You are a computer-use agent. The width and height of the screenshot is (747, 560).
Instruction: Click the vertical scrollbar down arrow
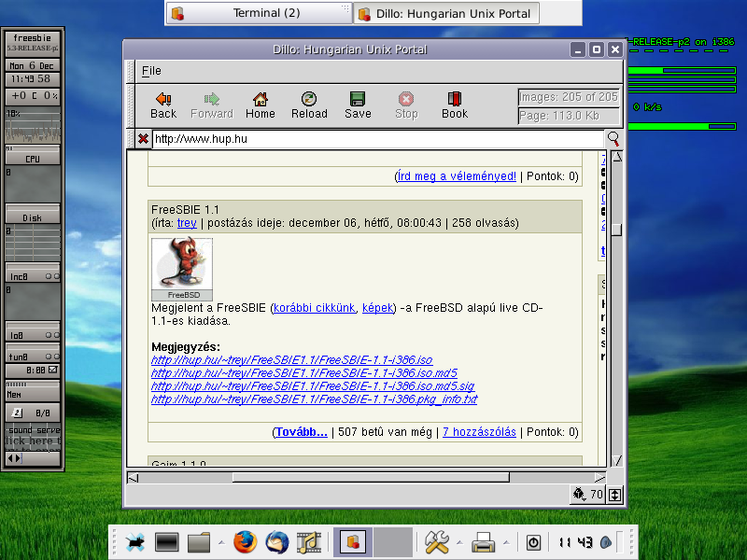tap(616, 460)
